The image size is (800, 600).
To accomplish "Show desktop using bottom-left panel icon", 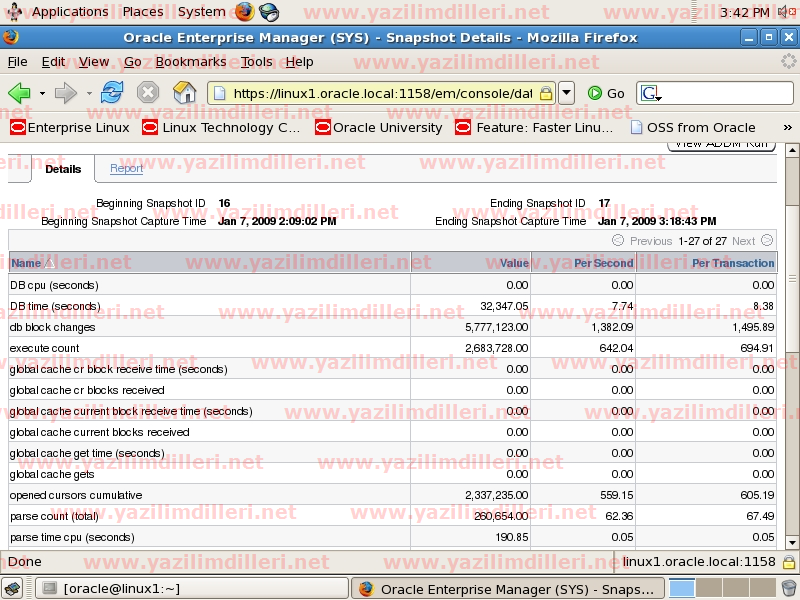I will coord(12,589).
